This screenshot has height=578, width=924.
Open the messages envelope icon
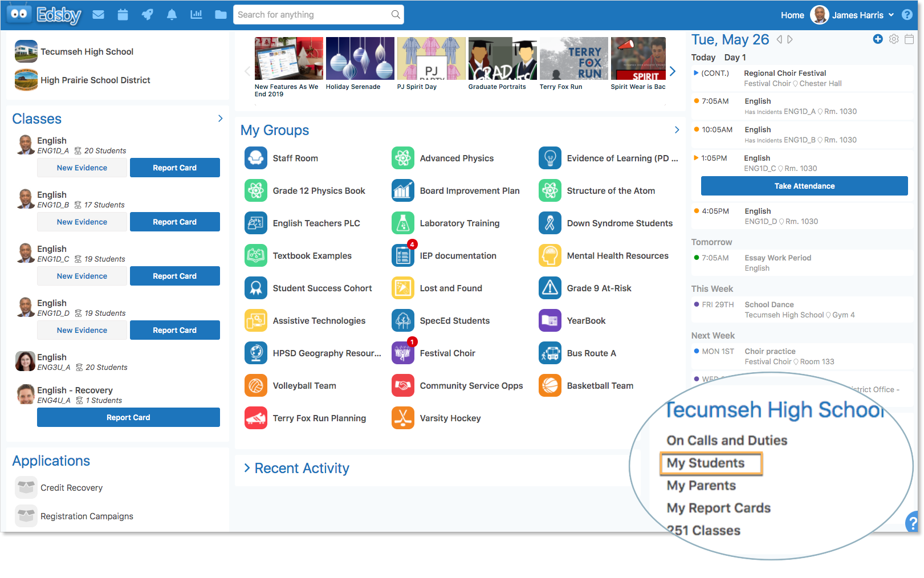tap(99, 15)
